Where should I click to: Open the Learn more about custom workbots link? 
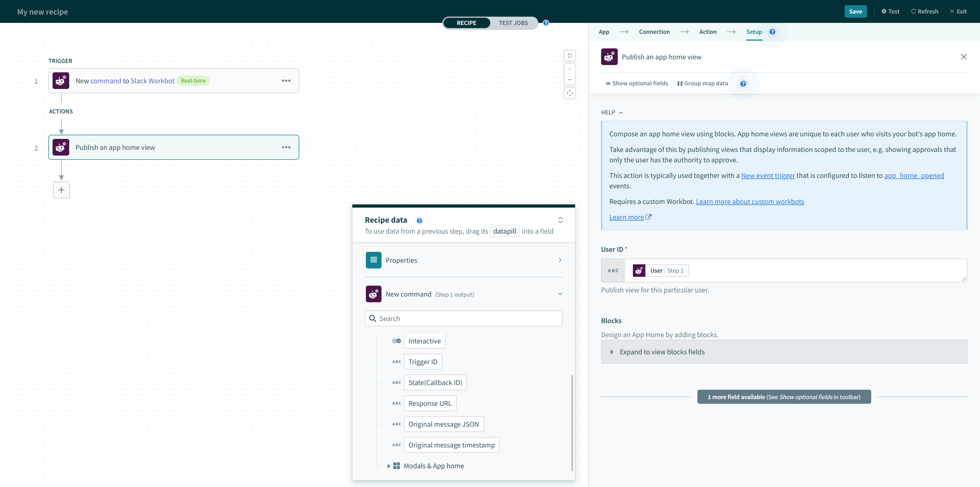pos(749,201)
